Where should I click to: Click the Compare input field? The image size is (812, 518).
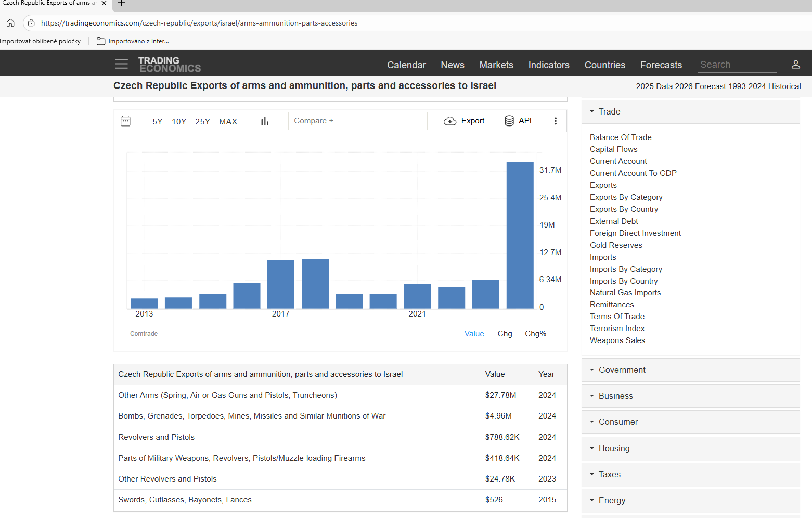[x=357, y=121]
